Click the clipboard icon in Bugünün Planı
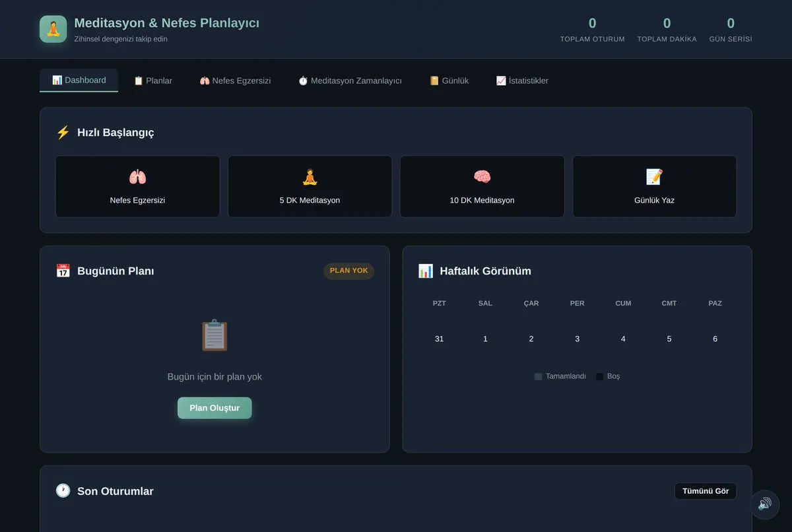 pos(214,335)
